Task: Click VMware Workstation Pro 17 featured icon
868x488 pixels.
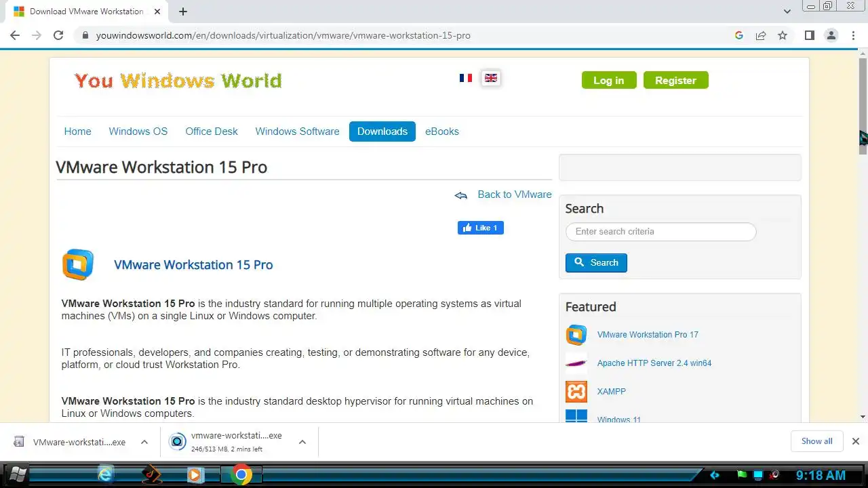Action: [576, 335]
